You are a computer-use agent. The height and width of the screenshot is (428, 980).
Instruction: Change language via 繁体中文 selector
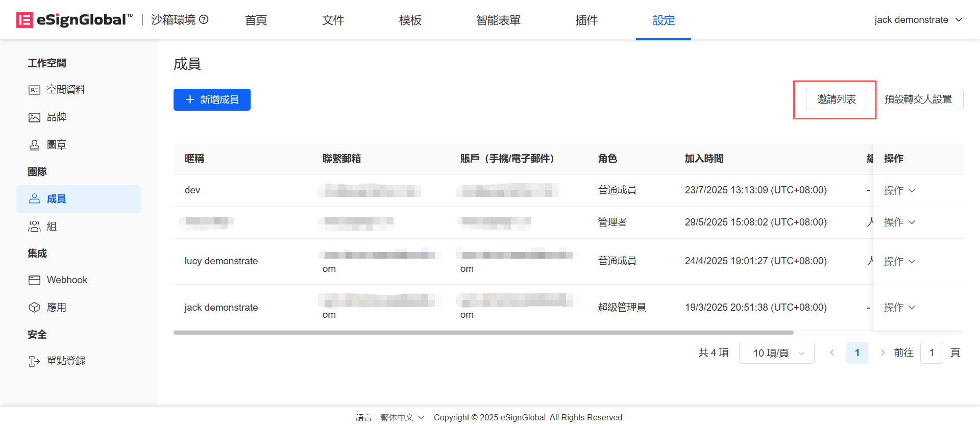(x=402, y=417)
